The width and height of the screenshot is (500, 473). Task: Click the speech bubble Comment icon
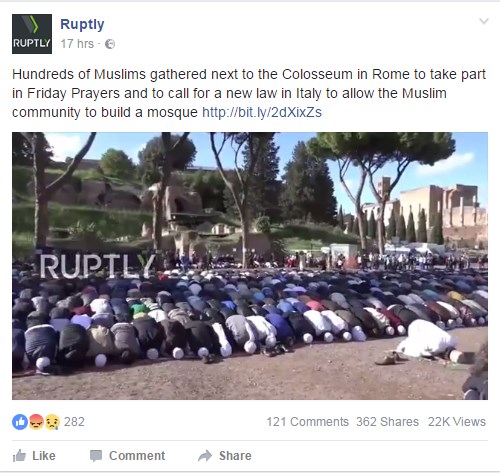96,456
